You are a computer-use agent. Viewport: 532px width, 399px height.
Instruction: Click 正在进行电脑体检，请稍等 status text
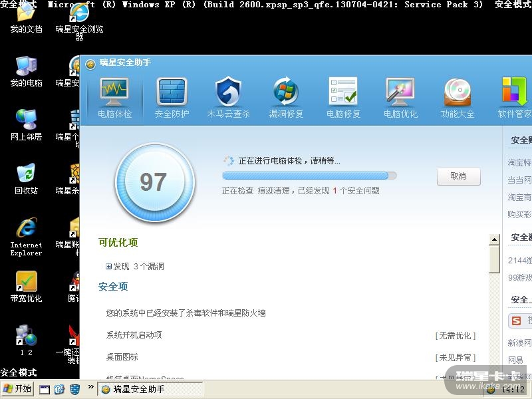(289, 161)
